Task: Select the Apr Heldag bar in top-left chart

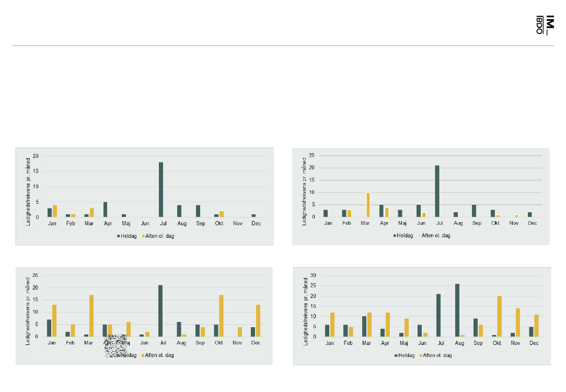Action: [106, 210]
